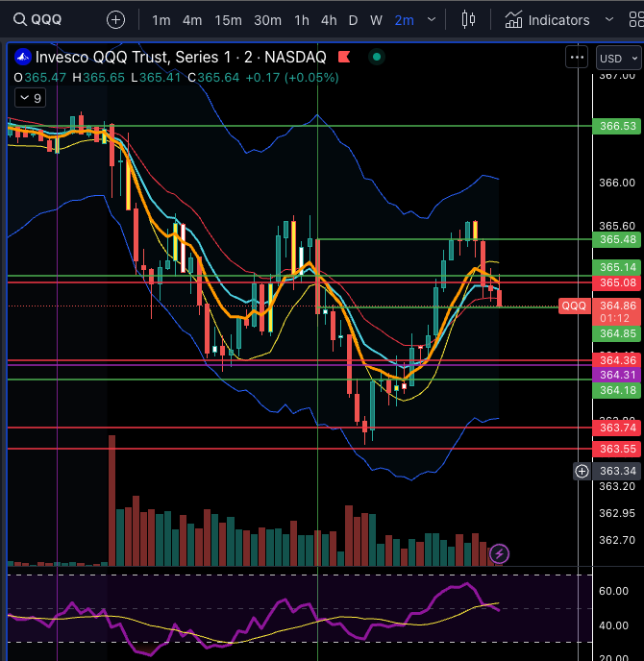
Task: Open the indicator templates grid icon
Action: click(636, 20)
